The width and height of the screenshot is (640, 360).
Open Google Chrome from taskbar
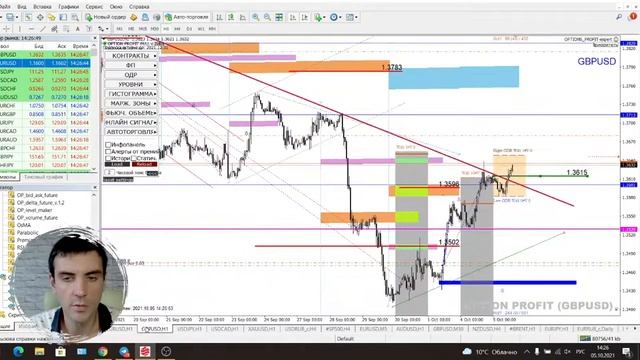pos(102,351)
